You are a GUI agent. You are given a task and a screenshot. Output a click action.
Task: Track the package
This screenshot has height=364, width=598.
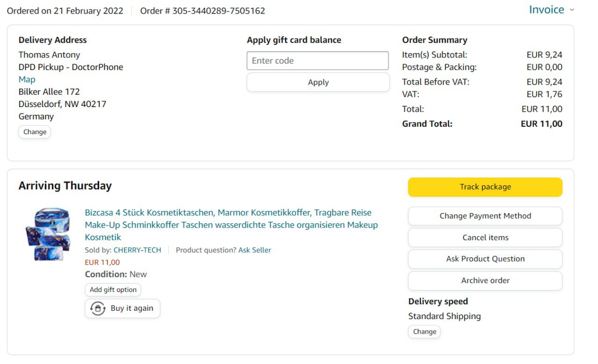pyautogui.click(x=485, y=187)
